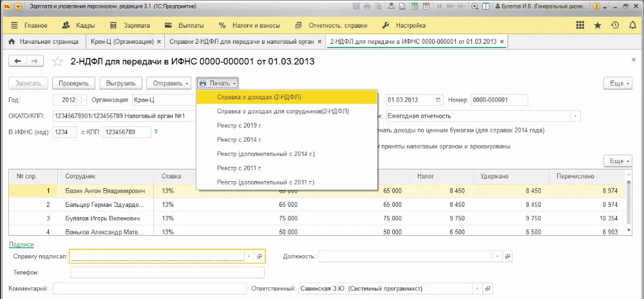Collapse the Печать dropdown button
This screenshot has width=644, height=299.
pyautogui.click(x=217, y=83)
